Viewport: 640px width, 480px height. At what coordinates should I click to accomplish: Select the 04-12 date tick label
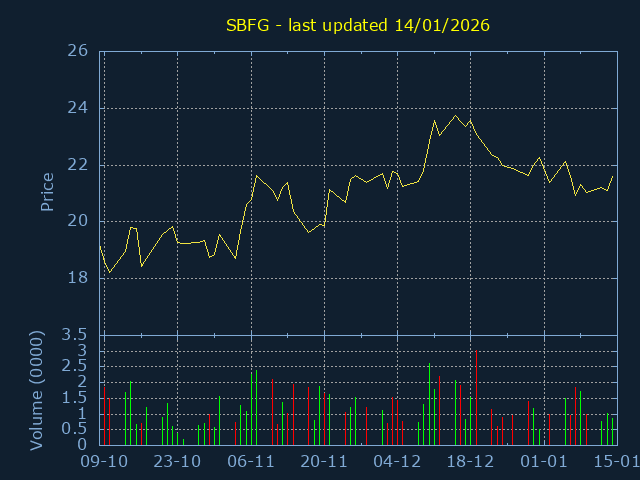(397, 462)
